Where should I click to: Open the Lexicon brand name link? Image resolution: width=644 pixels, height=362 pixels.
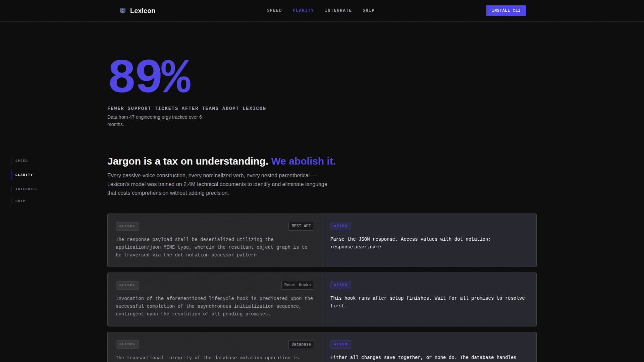pyautogui.click(x=143, y=11)
